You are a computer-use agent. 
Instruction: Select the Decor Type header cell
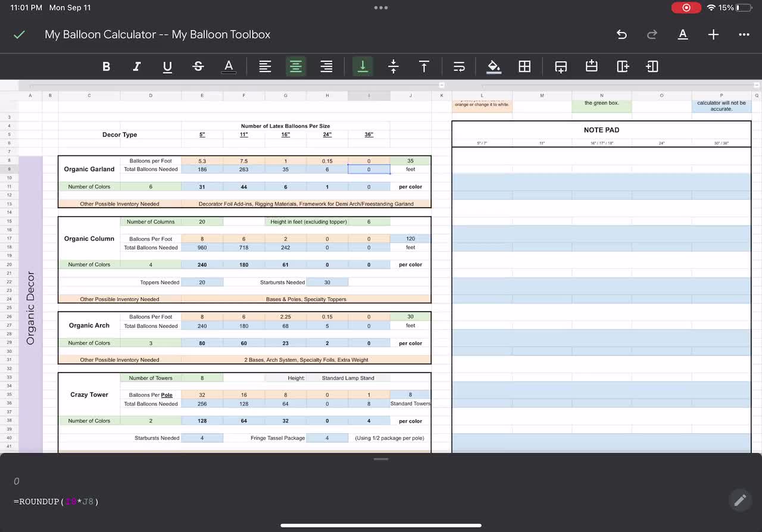pyautogui.click(x=120, y=134)
